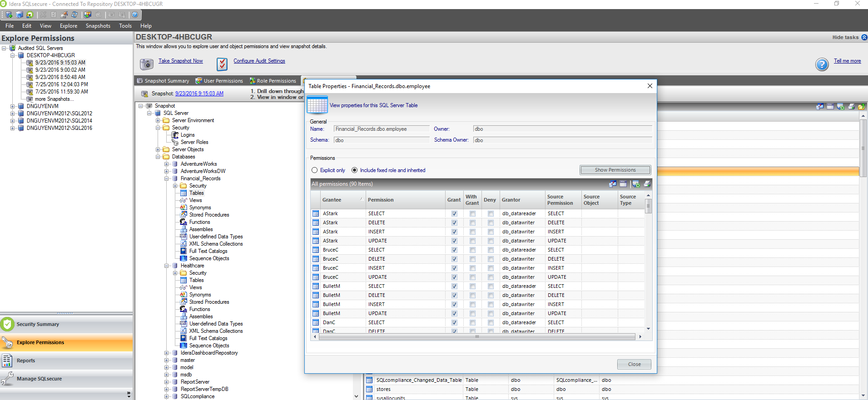The width and height of the screenshot is (868, 400).
Task: Click the register SQL Server toolbar icon
Action: [9, 15]
